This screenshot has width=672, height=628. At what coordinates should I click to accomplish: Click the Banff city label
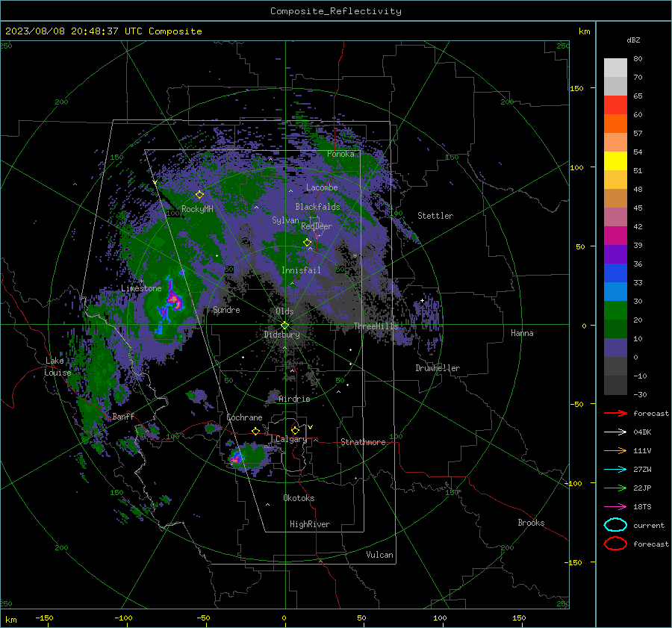pos(123,417)
